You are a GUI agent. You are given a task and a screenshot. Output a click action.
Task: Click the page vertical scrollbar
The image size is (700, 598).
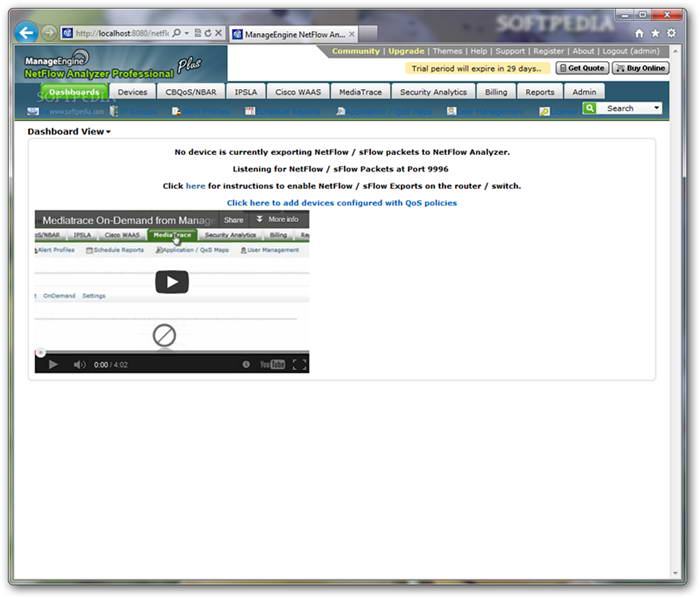pyautogui.click(x=675, y=312)
